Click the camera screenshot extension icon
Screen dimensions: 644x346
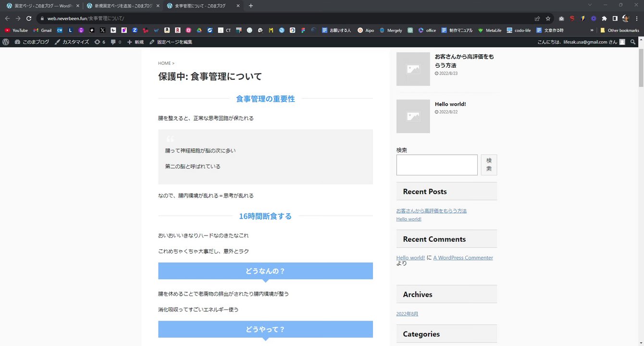pyautogui.click(x=561, y=18)
